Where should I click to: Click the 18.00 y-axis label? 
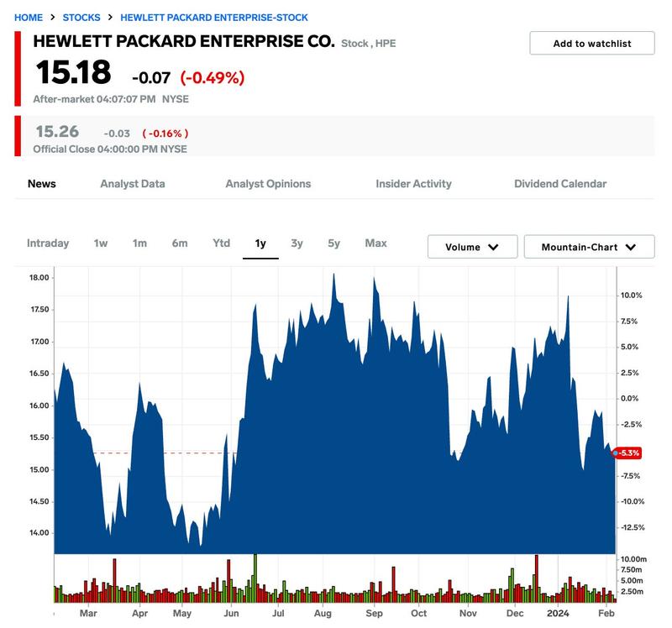[x=39, y=278]
